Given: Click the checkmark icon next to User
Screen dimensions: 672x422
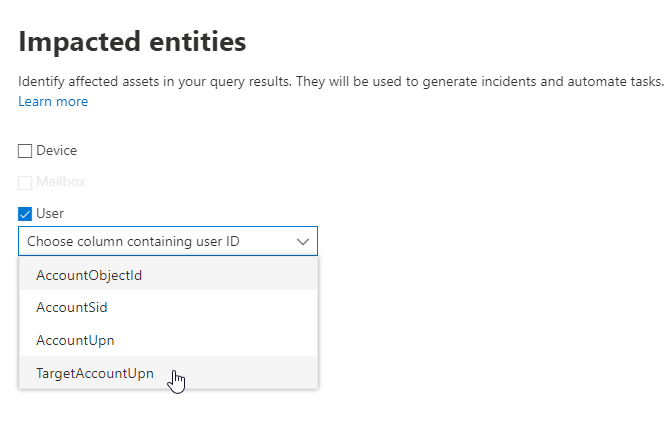Looking at the screenshot, I should click(x=25, y=213).
